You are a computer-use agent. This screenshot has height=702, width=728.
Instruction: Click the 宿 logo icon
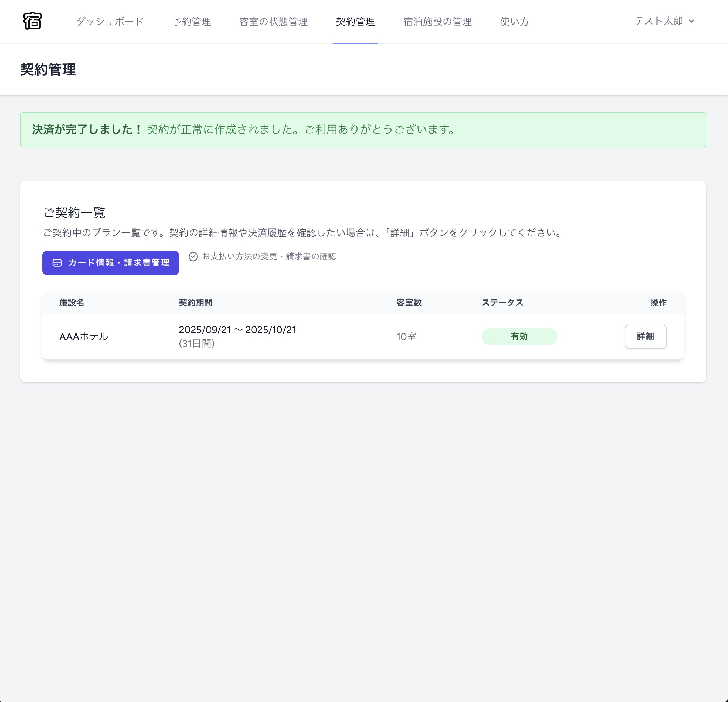coord(33,21)
